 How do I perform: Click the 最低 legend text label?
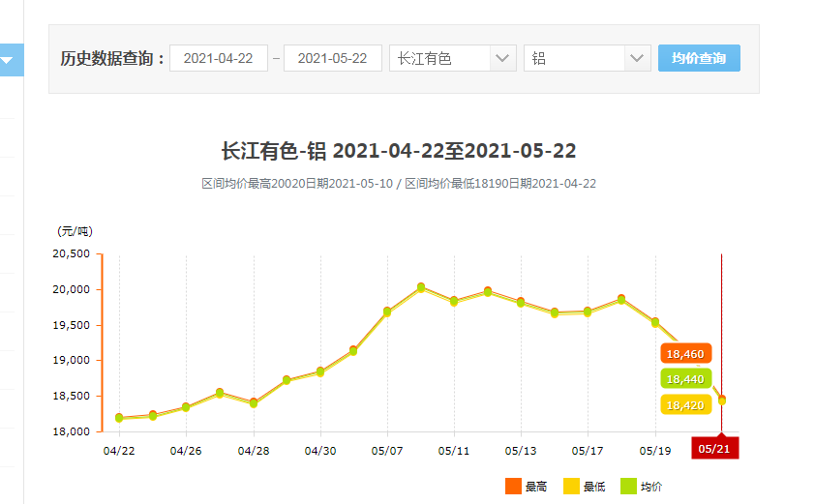594,487
